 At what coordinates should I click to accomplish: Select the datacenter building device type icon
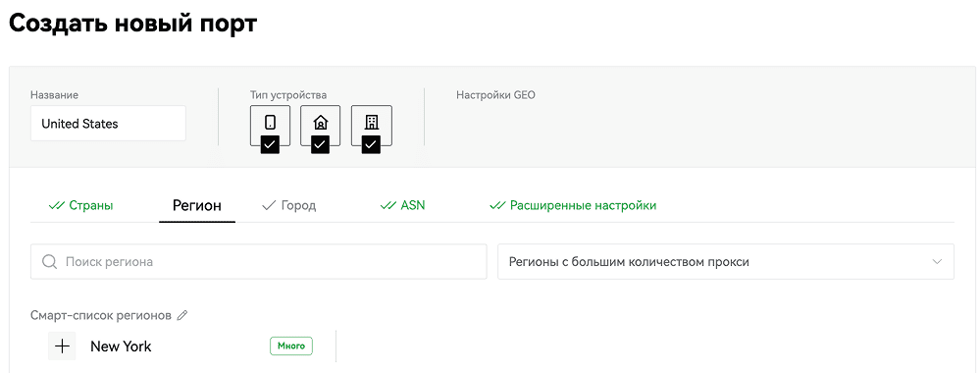[x=371, y=122]
